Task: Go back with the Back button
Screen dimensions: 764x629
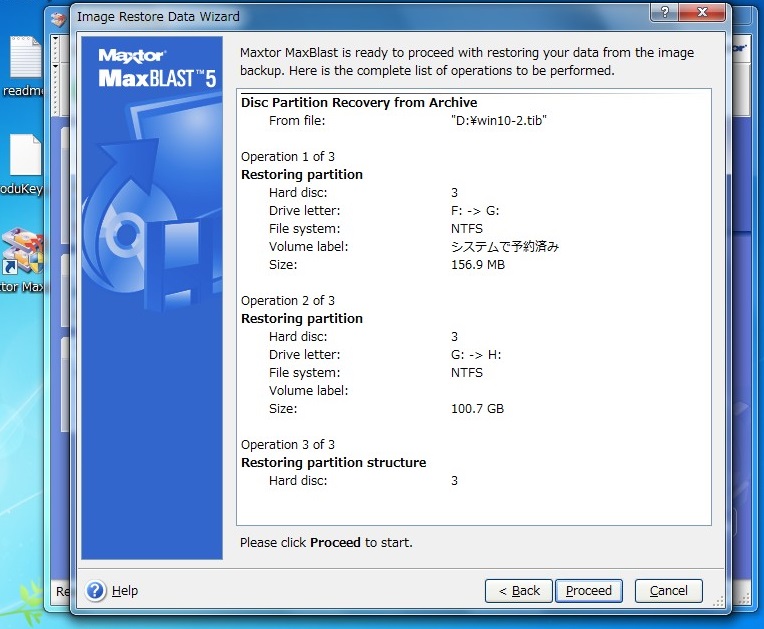Action: tap(519, 591)
